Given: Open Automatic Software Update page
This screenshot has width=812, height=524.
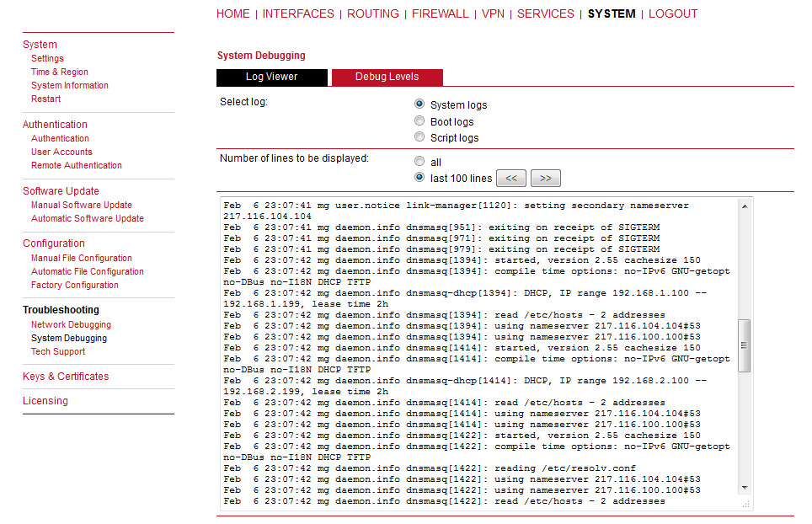Looking at the screenshot, I should coord(88,218).
